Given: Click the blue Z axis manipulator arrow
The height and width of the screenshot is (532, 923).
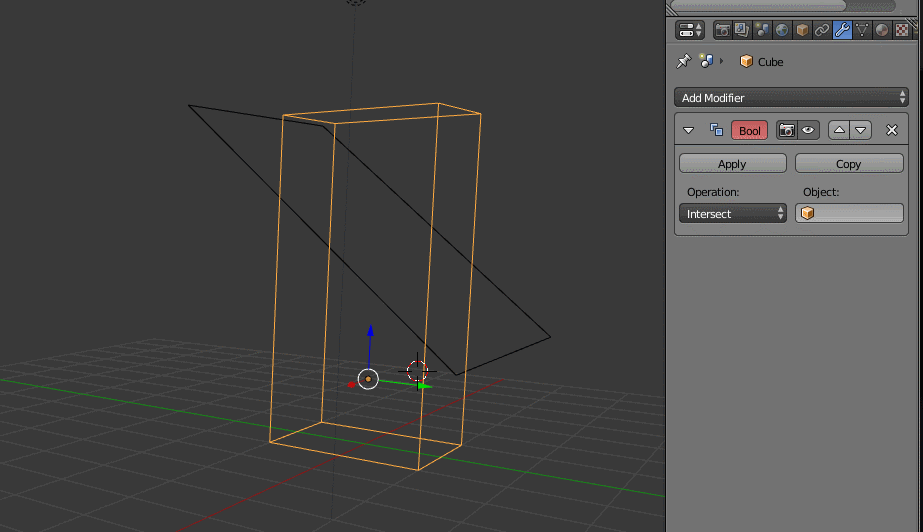Looking at the screenshot, I should click(370, 331).
